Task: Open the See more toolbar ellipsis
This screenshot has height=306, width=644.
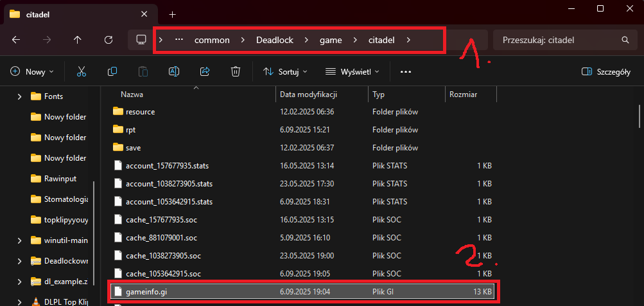Action: click(x=406, y=71)
